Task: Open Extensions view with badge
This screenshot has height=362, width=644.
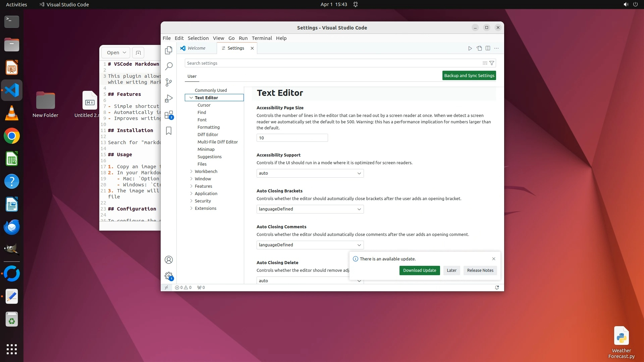Action: tap(169, 115)
